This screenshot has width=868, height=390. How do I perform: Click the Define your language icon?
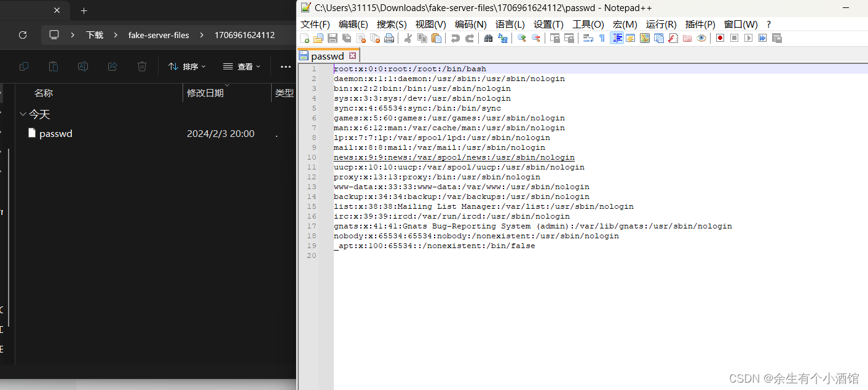pyautogui.click(x=631, y=38)
